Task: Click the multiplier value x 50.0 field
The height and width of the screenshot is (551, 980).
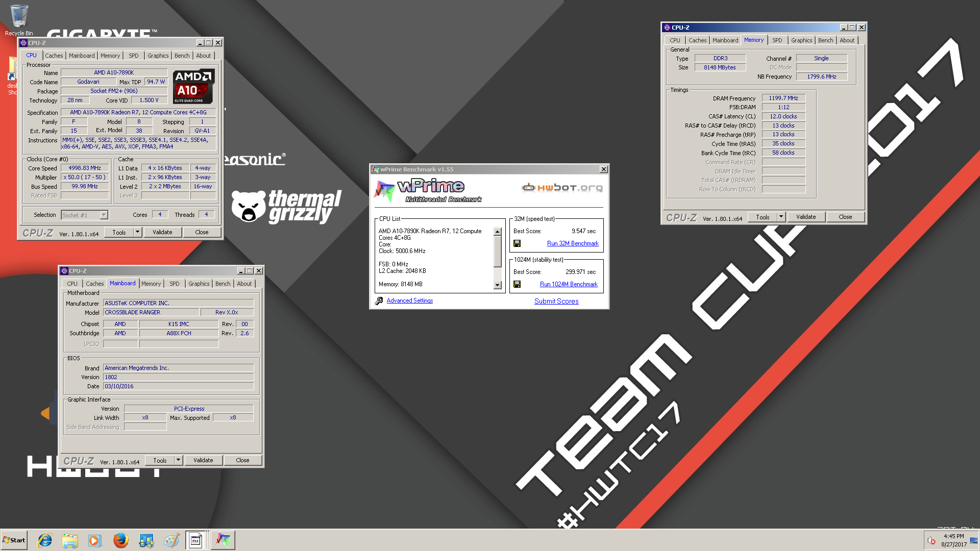Action: [85, 177]
